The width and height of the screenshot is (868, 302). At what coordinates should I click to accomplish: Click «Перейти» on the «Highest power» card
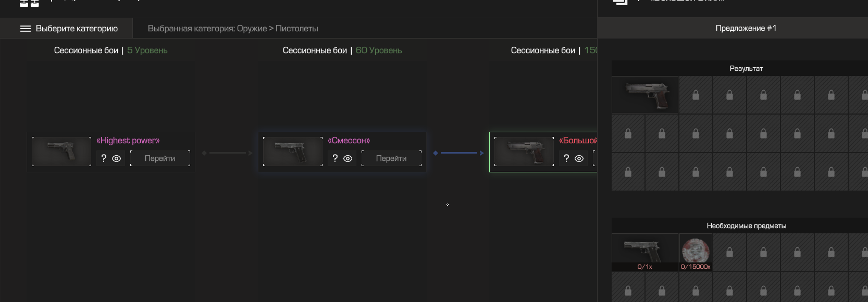(160, 158)
